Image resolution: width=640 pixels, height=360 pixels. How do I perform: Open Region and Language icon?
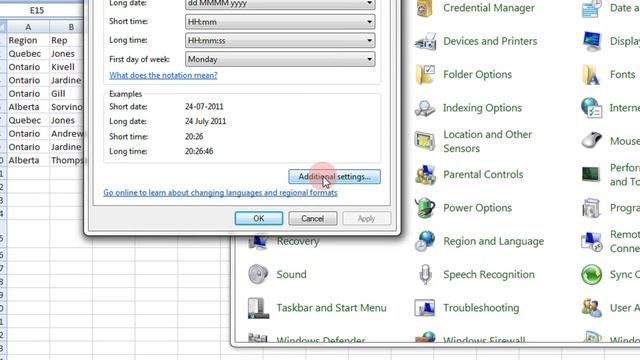(x=425, y=241)
